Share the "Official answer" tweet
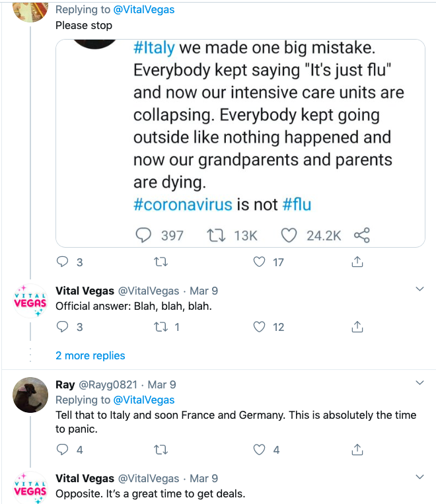 click(x=357, y=327)
